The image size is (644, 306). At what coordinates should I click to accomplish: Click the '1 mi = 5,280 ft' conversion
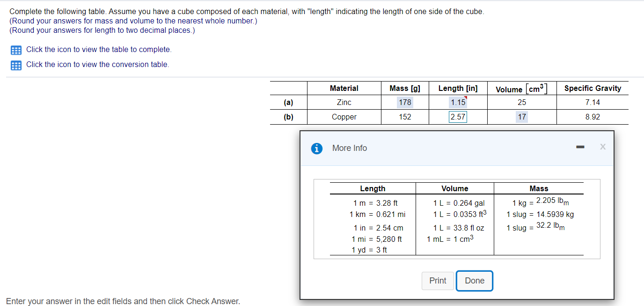tap(377, 239)
